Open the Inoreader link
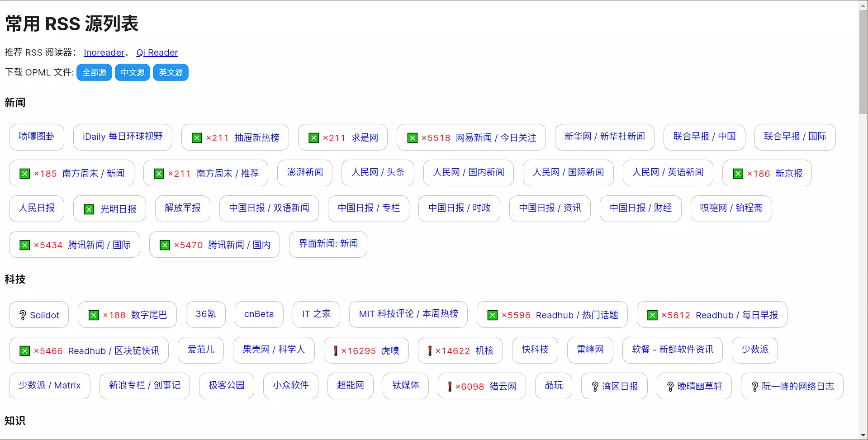The width and height of the screenshot is (868, 440). tap(104, 52)
